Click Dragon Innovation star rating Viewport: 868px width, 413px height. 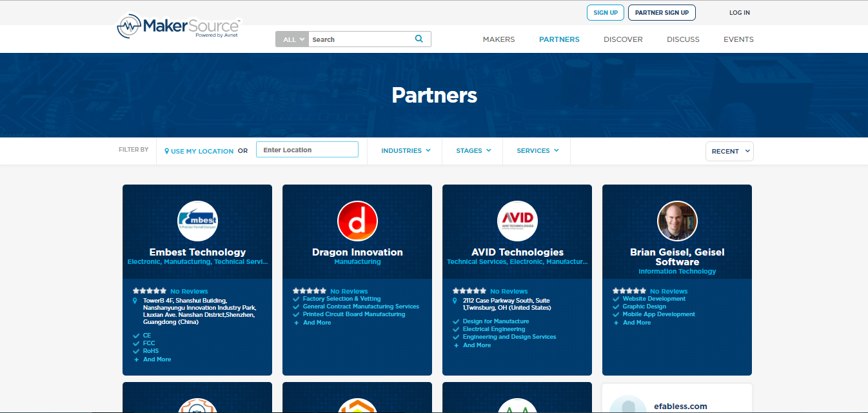(x=310, y=291)
